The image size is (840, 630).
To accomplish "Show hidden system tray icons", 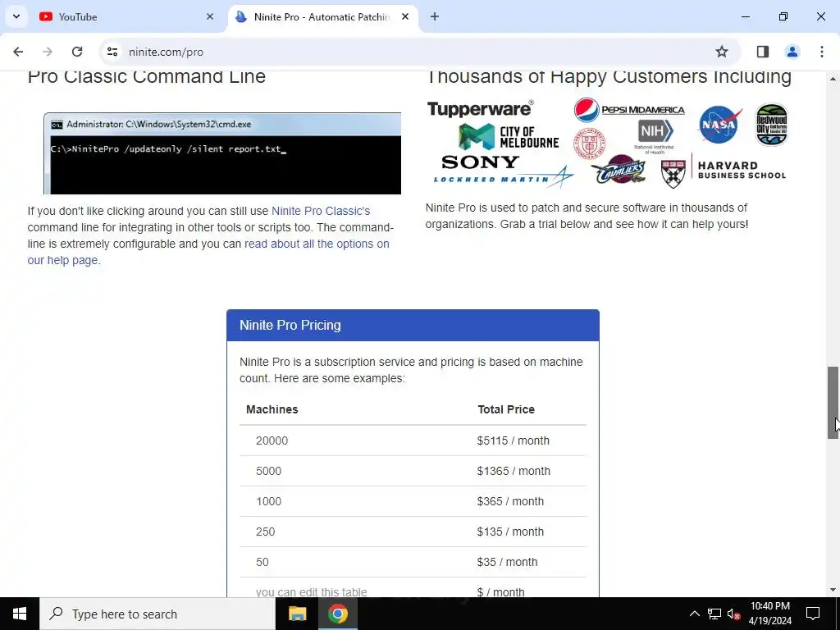I will 694,614.
